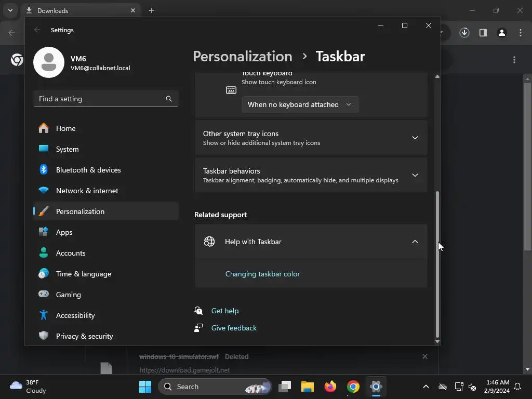
Task: Click the search magnifier icon in Settings
Action: (x=169, y=99)
